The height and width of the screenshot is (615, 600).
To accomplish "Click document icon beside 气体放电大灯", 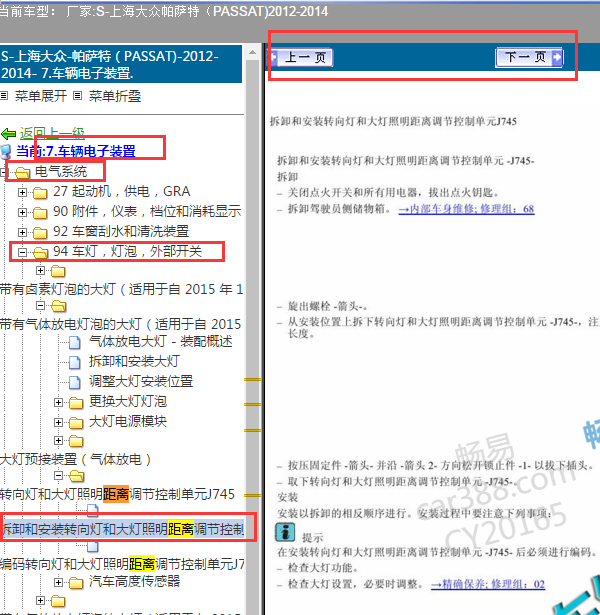I will [x=75, y=342].
